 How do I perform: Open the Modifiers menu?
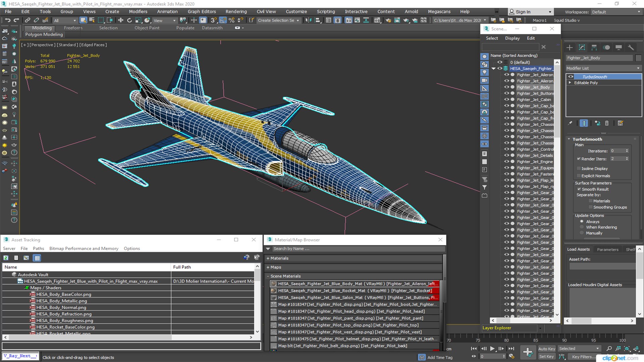tap(138, 11)
